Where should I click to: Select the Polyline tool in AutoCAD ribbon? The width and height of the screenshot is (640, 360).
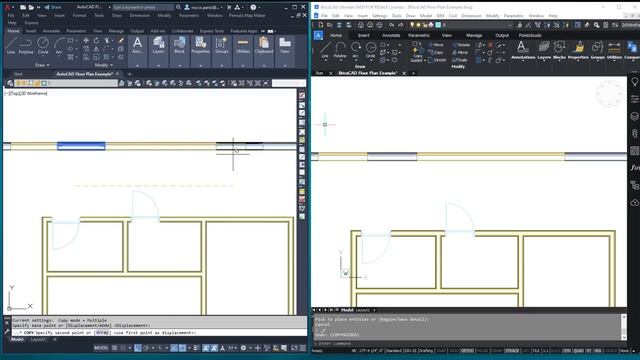pos(26,46)
